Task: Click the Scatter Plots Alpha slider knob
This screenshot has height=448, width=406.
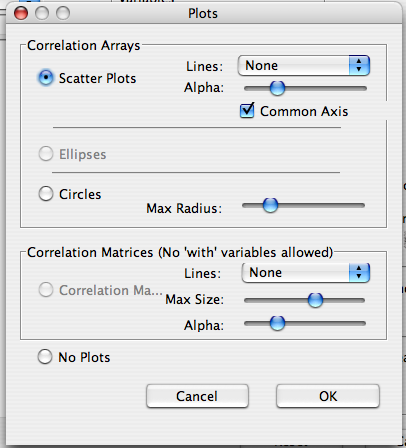Action: tap(277, 88)
